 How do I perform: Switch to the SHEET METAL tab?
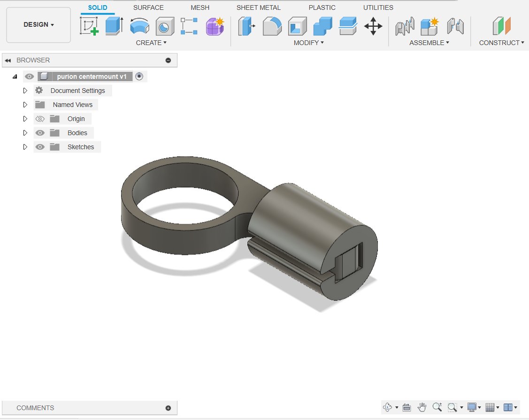pos(258,8)
